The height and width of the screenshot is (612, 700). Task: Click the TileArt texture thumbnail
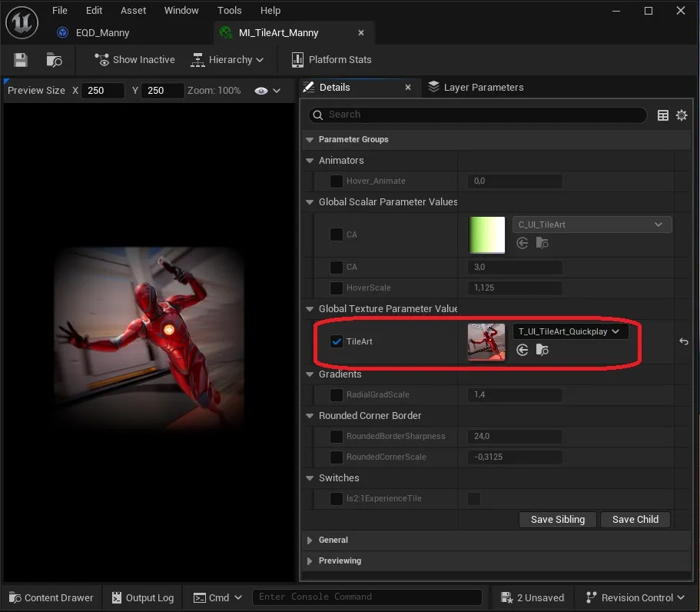point(486,341)
